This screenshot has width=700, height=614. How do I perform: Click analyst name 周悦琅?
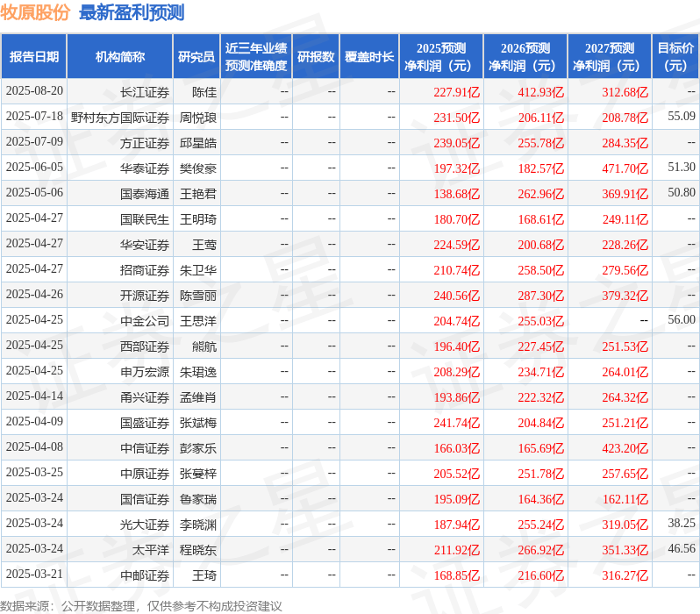(198, 118)
